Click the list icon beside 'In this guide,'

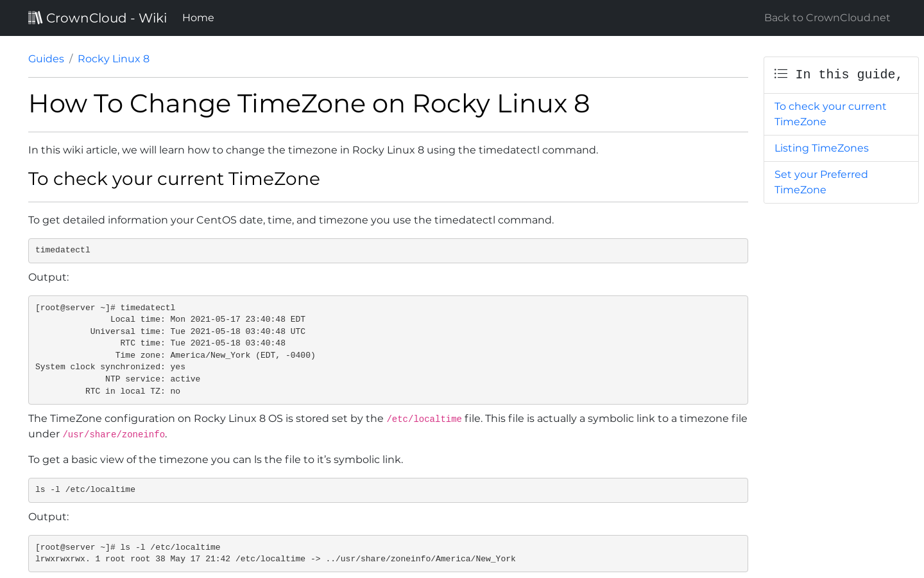click(781, 74)
